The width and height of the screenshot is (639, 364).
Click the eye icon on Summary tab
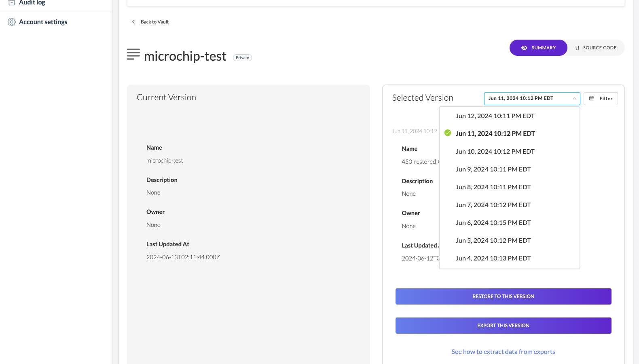click(x=524, y=48)
